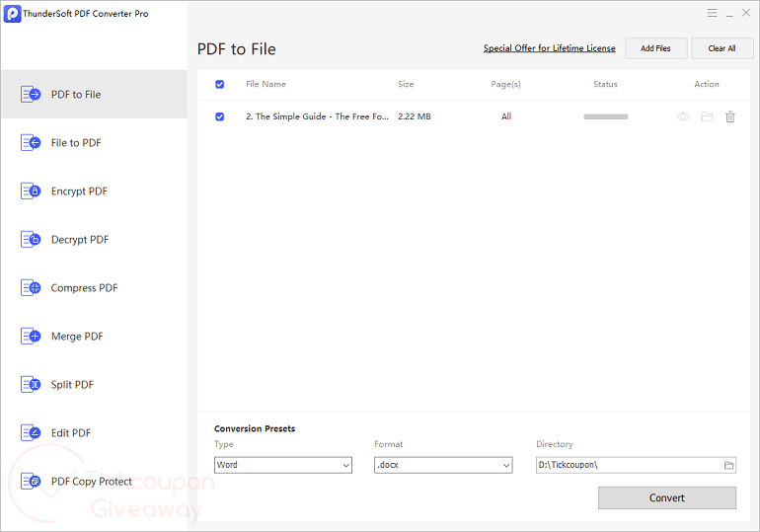Browse output directory with folder icon

(x=728, y=465)
